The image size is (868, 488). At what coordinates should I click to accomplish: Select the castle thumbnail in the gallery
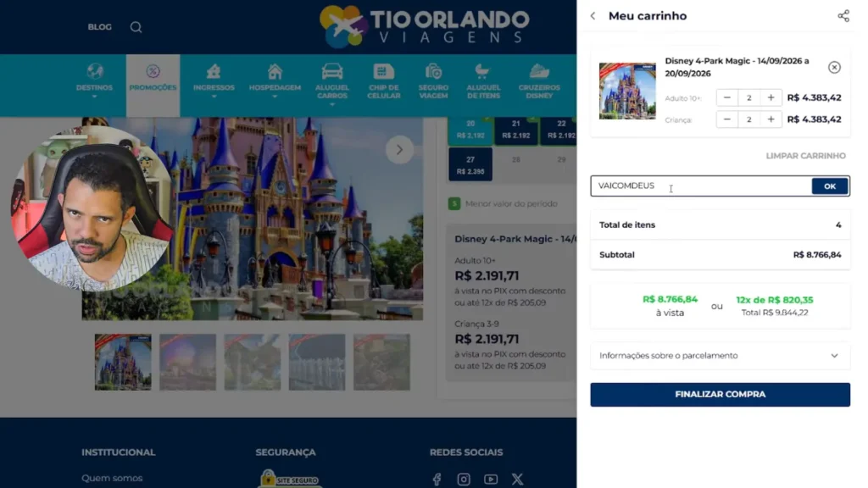click(123, 363)
